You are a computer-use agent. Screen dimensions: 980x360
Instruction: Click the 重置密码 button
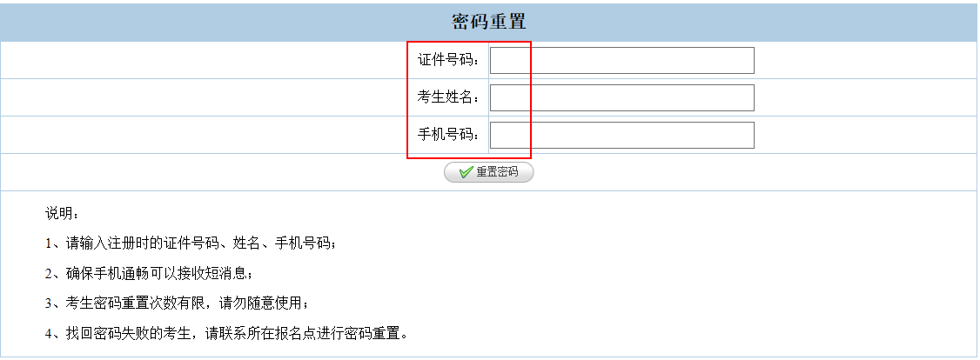pos(489,172)
